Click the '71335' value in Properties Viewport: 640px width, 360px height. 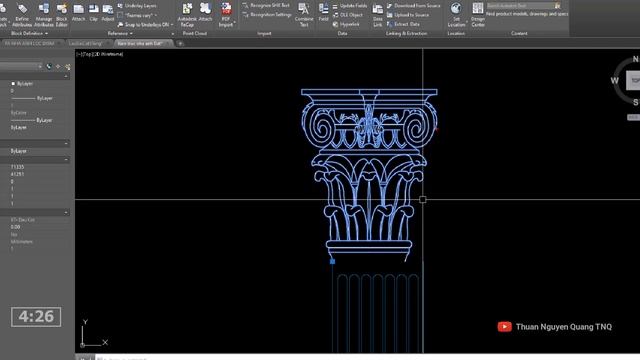[17, 167]
